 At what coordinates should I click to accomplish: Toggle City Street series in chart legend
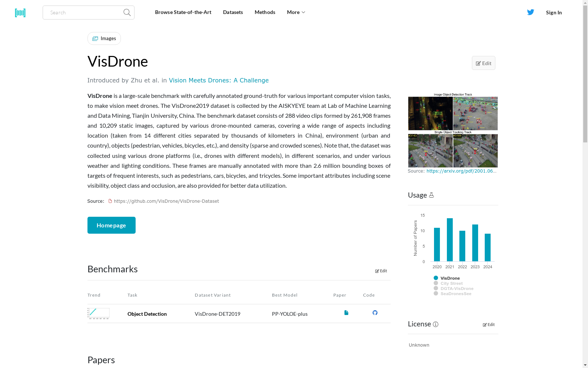pos(448,283)
